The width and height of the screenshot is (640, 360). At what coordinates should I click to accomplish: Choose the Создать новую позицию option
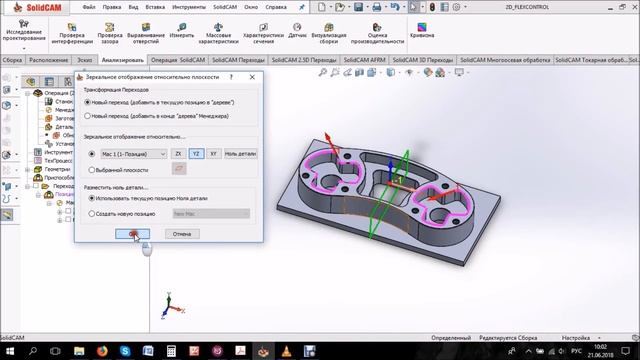(x=92, y=213)
